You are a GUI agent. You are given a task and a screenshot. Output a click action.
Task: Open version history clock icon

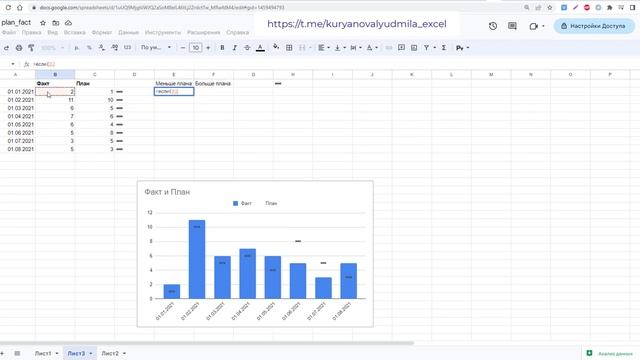tap(493, 26)
